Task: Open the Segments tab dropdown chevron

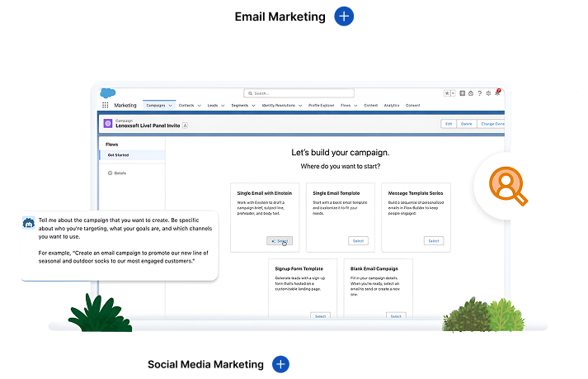Action: (253, 106)
